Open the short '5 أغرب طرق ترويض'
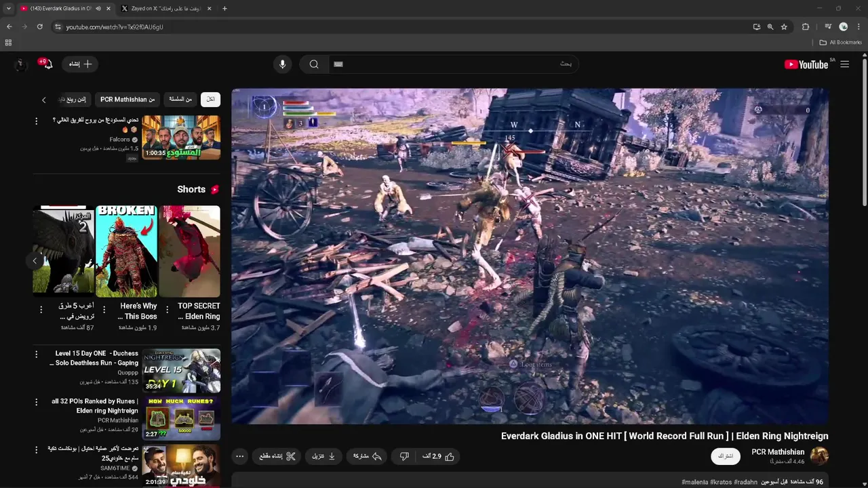The height and width of the screenshot is (488, 868). click(64, 251)
